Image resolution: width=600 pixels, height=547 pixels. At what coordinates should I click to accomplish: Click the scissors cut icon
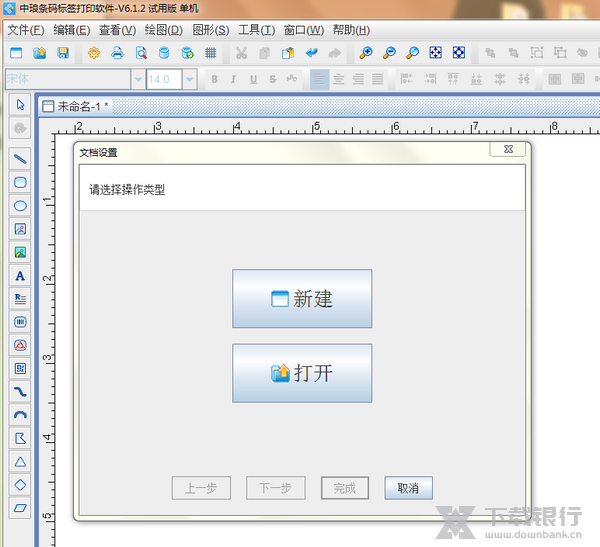[x=241, y=53]
